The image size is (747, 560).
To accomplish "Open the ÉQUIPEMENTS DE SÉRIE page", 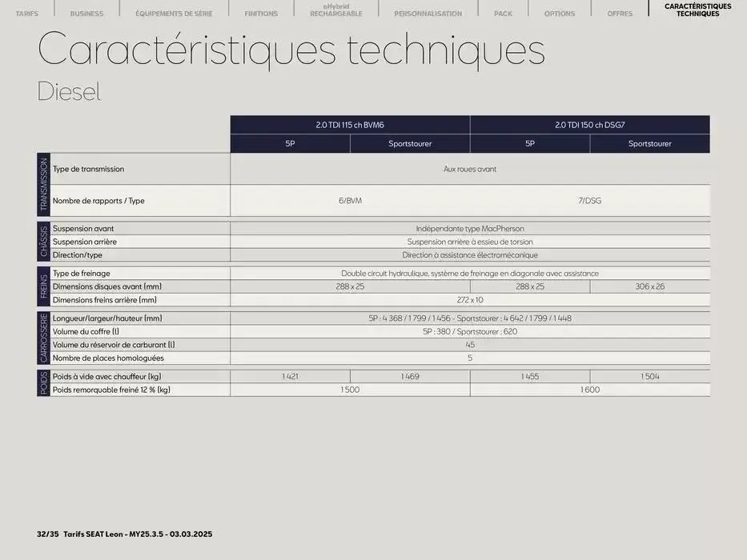I will [175, 13].
